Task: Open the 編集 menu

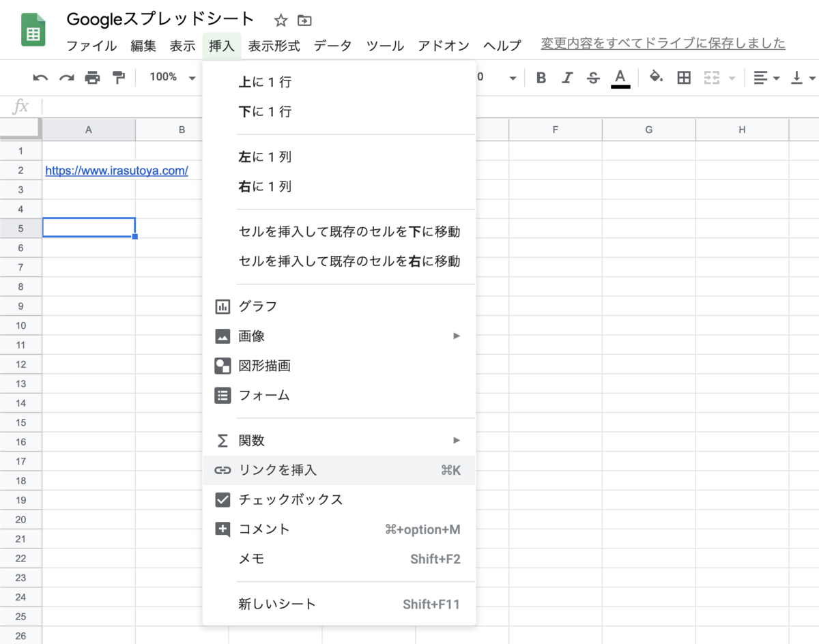Action: click(x=143, y=46)
